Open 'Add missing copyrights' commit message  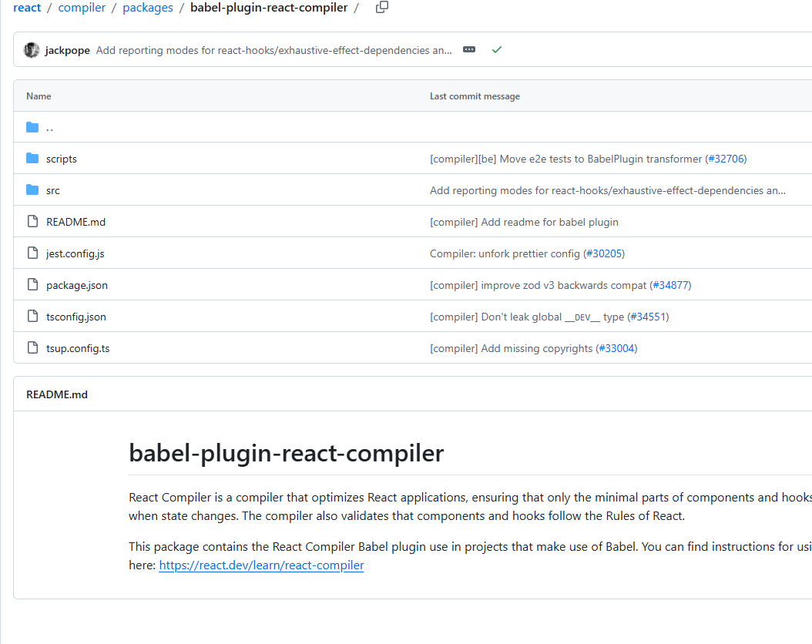[x=512, y=348]
